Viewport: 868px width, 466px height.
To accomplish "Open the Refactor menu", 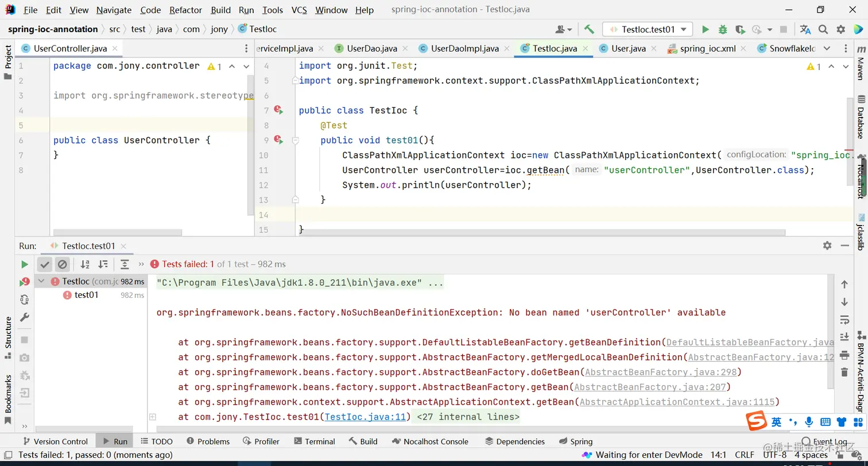I will coord(186,10).
